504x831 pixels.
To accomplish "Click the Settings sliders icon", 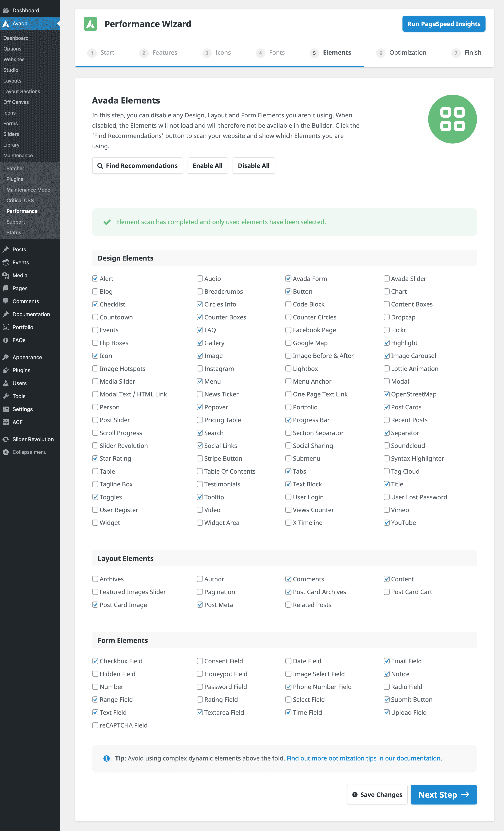I will click(6, 409).
